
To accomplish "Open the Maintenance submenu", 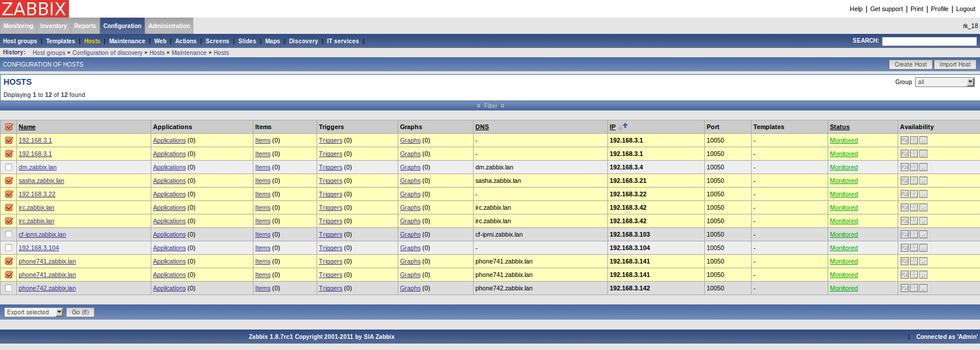I will 127,41.
